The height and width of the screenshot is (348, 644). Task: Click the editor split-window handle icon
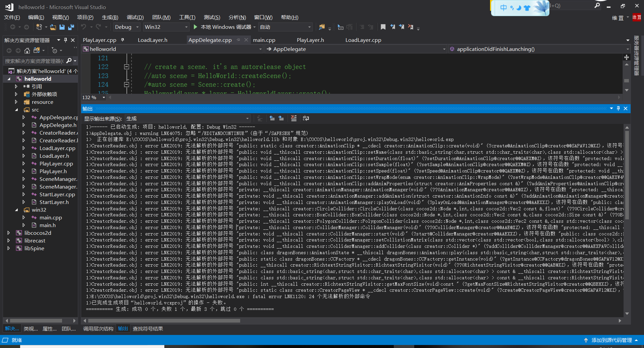pyautogui.click(x=627, y=58)
